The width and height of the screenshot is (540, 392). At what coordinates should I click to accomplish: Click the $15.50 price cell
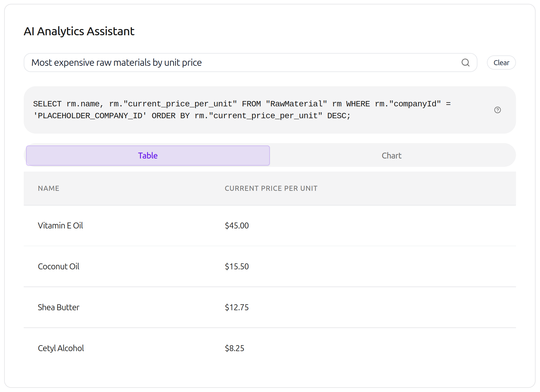point(237,267)
